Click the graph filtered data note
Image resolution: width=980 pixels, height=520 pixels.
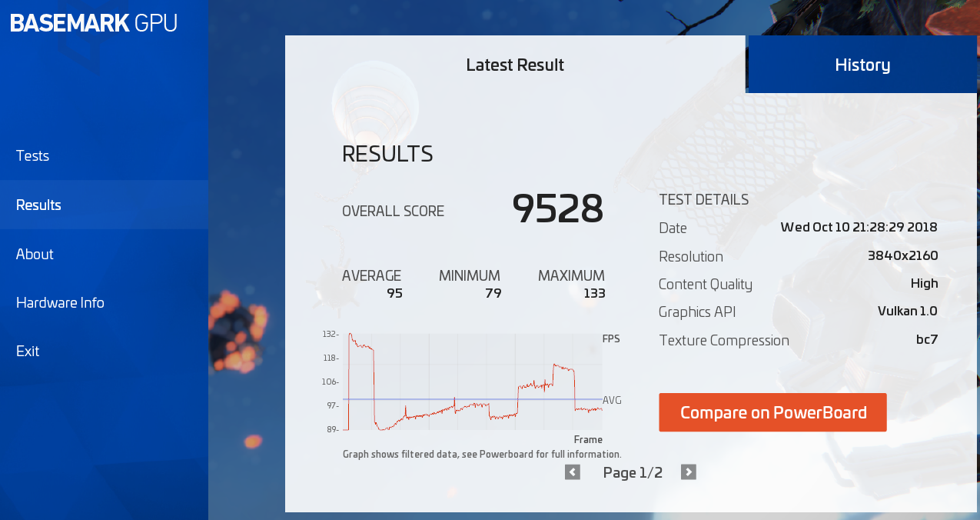482,455
